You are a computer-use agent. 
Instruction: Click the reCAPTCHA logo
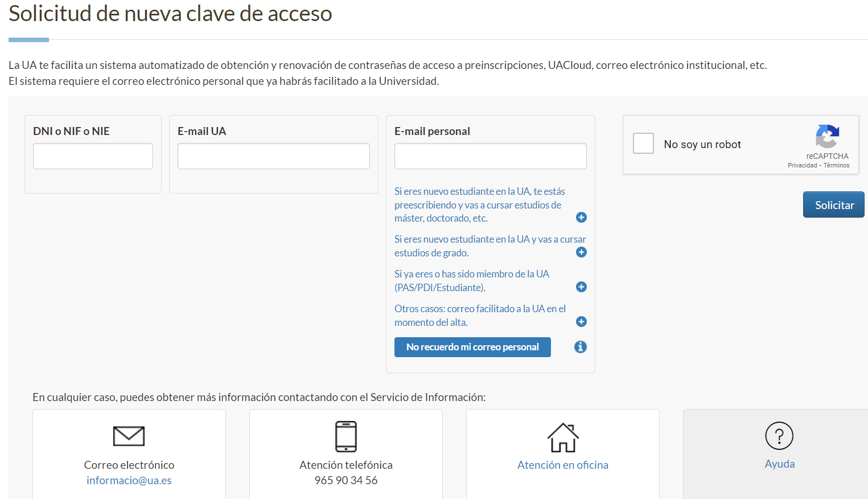coord(827,137)
